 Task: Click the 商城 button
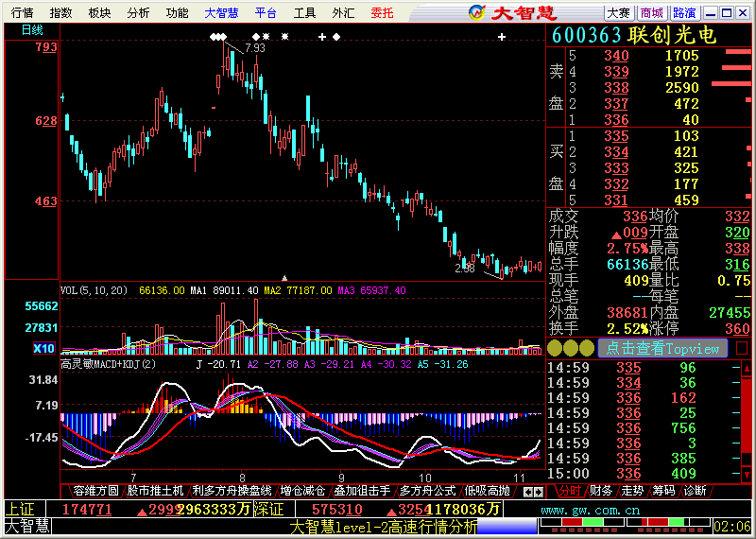652,13
